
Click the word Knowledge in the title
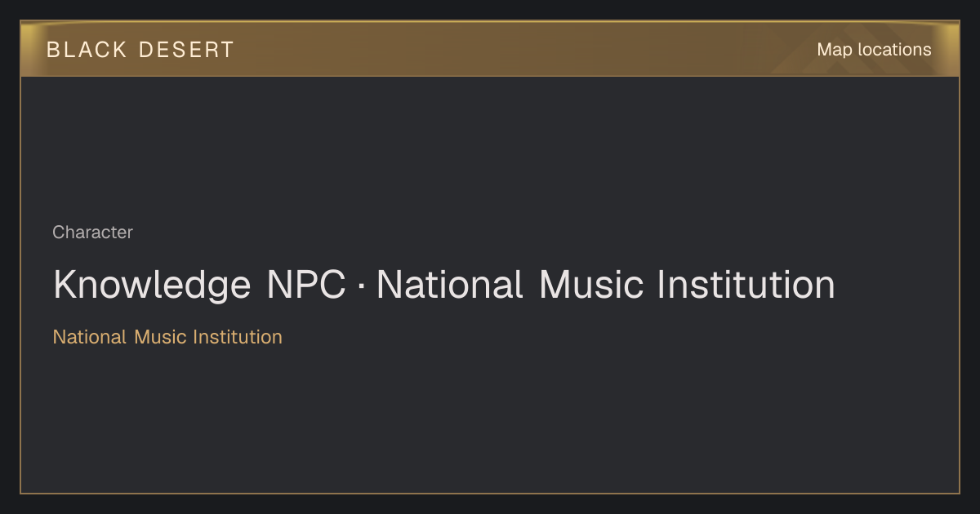(x=152, y=286)
